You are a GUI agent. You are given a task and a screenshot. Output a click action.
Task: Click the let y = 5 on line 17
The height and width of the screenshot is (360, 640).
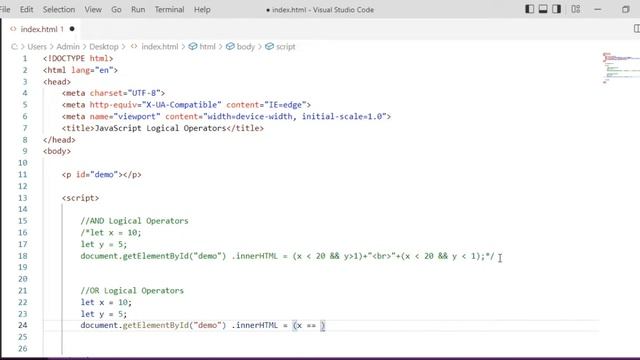[104, 244]
